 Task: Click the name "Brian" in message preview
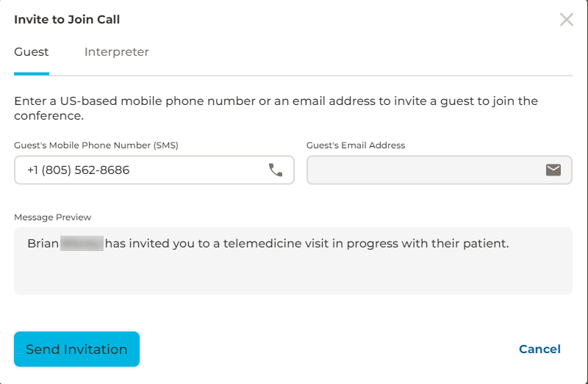[x=43, y=243]
